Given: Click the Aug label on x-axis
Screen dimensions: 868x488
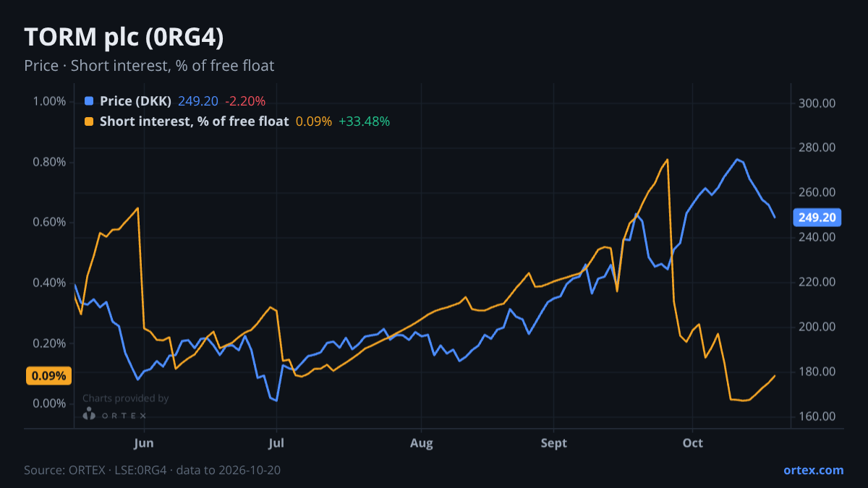Looking at the screenshot, I should coord(420,442).
